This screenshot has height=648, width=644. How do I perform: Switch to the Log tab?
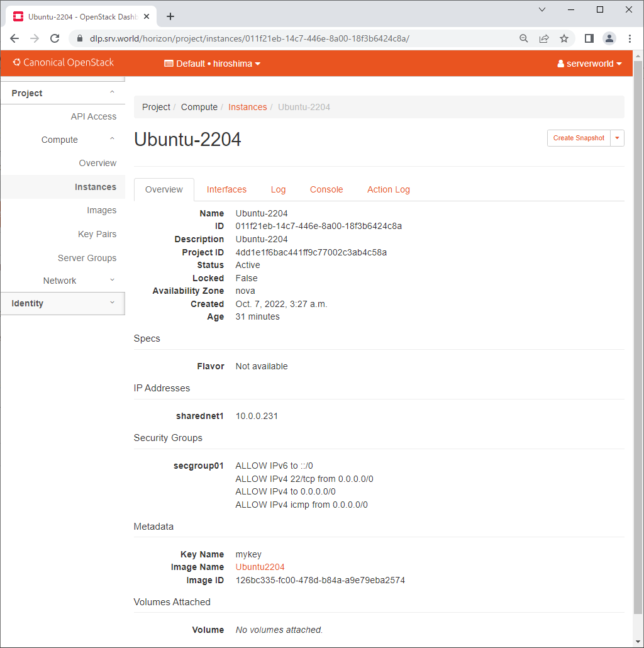tap(278, 189)
